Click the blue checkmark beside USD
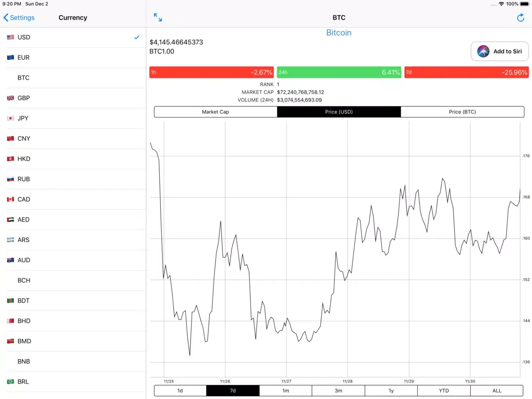Viewport: 532px width, 399px height. coord(137,37)
